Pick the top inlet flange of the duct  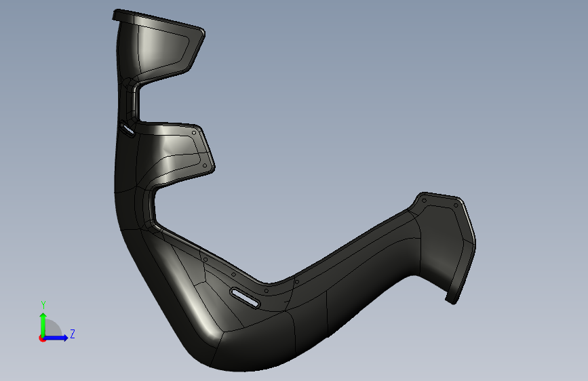point(158,21)
